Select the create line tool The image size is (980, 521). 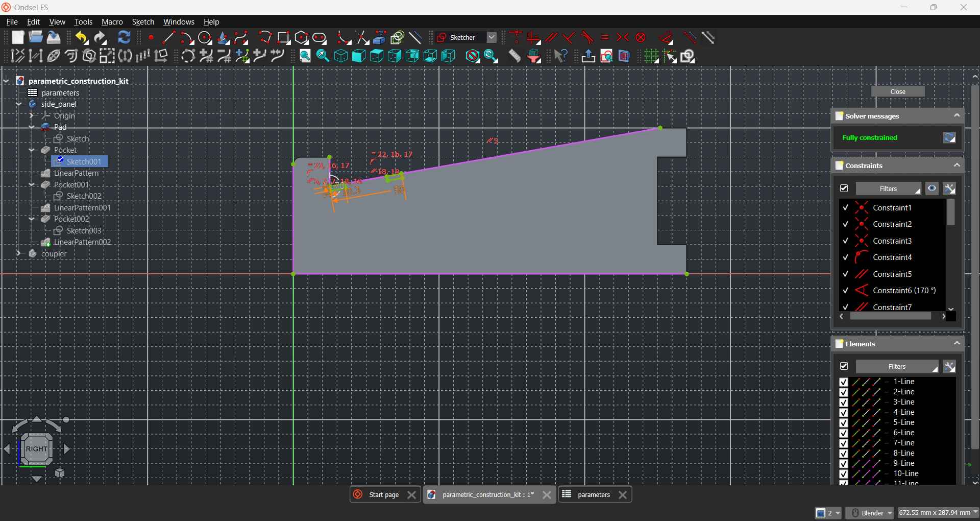(168, 38)
